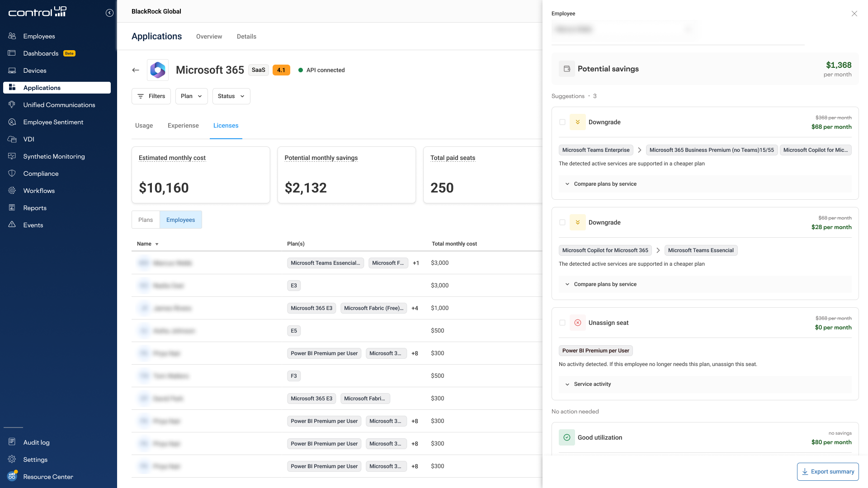868x488 pixels.
Task: Click the Unassign seat red X icon
Action: click(x=578, y=323)
